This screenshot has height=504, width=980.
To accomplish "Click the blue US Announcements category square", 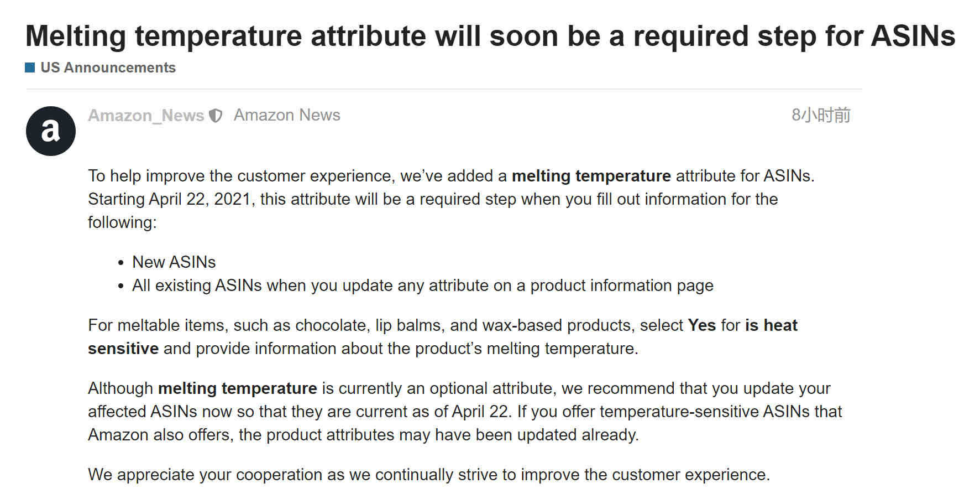I will [x=30, y=67].
